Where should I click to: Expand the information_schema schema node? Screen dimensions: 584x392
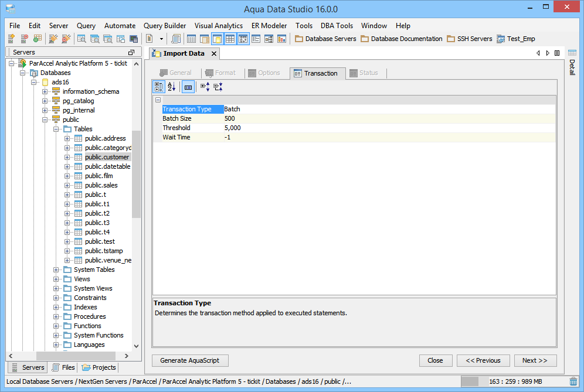coord(45,91)
